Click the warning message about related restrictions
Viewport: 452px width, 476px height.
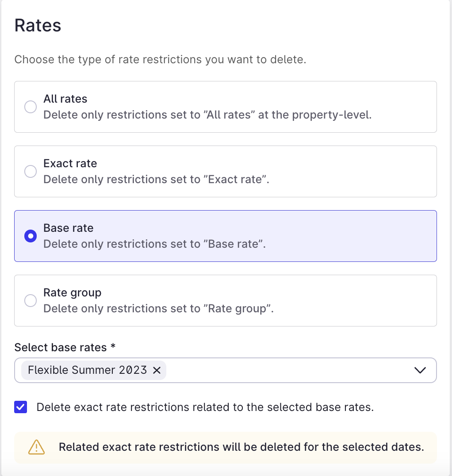pyautogui.click(x=241, y=447)
